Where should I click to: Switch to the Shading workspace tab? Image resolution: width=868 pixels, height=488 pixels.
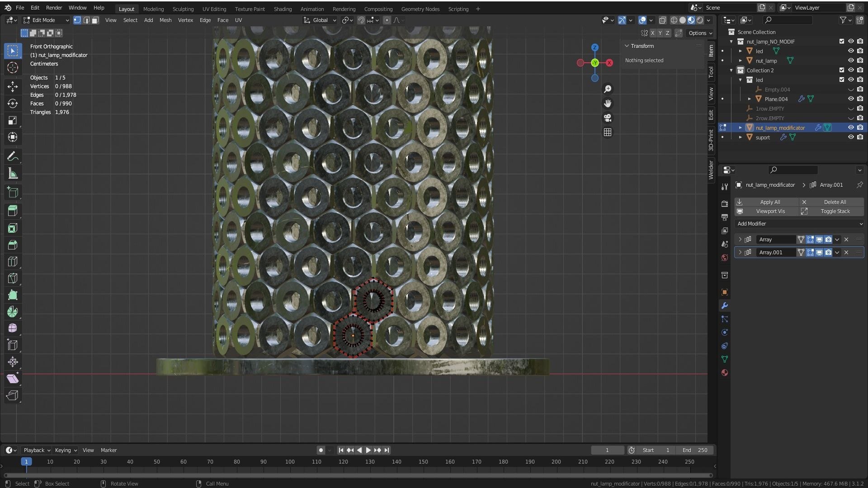283,9
